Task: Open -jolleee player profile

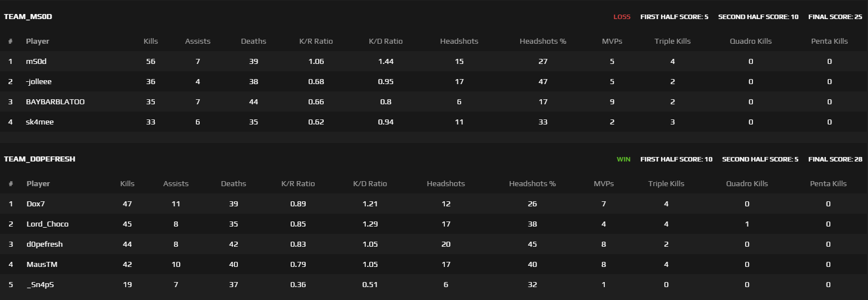Action: coord(38,81)
